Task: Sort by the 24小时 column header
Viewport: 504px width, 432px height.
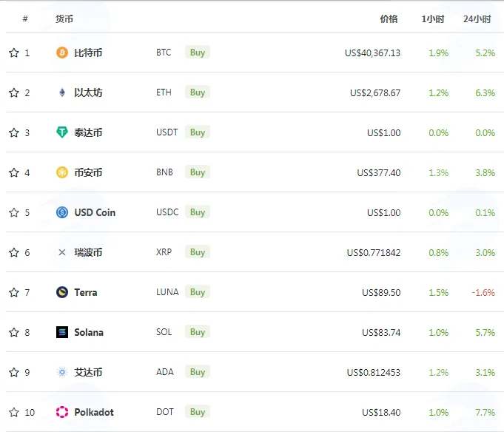Action: point(477,19)
